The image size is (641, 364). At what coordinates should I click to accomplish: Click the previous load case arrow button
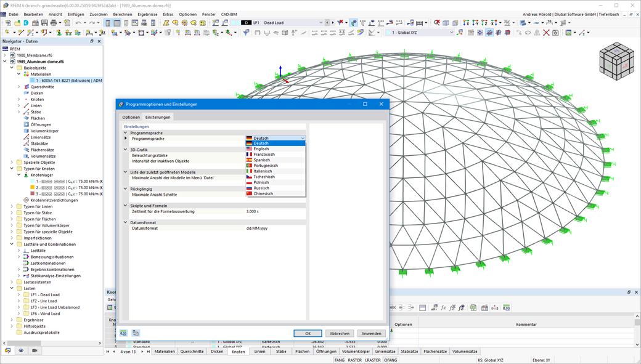click(x=327, y=23)
